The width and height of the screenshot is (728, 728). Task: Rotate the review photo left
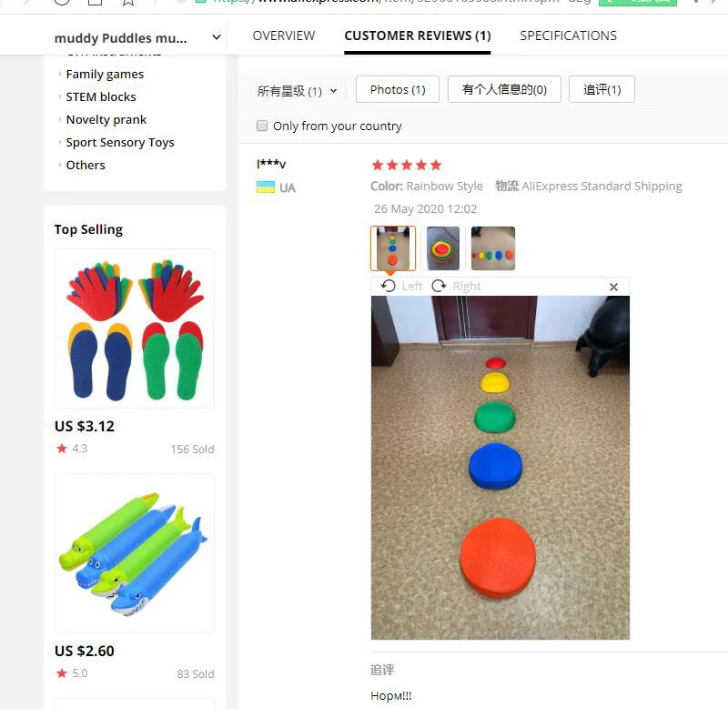(401, 286)
